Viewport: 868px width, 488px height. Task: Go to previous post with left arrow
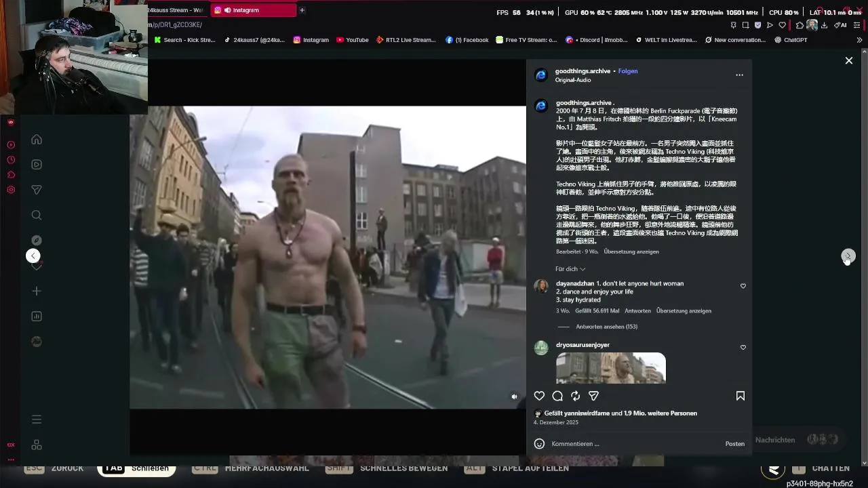pyautogui.click(x=33, y=256)
